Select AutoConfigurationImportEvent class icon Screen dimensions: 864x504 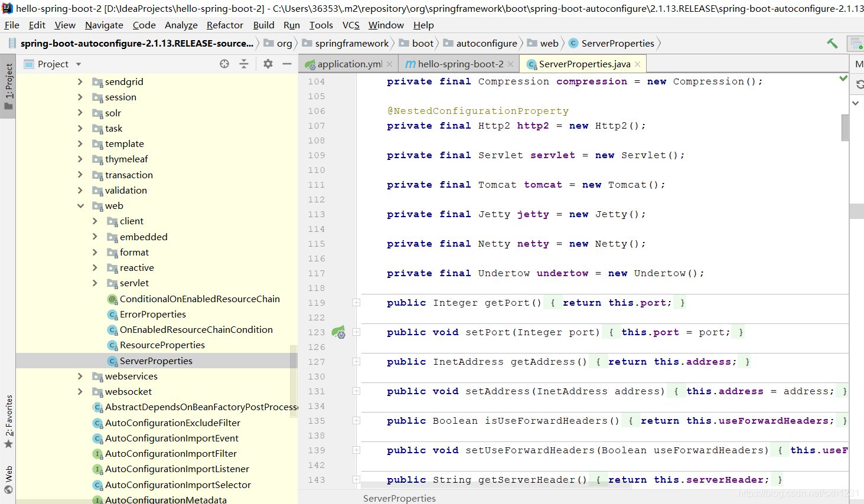(98, 438)
